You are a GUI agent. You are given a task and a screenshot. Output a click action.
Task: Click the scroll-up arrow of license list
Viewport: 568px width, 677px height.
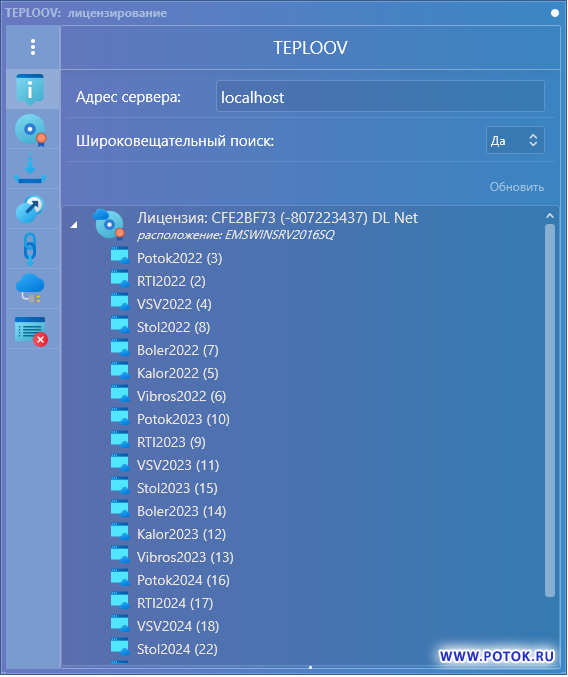(549, 215)
